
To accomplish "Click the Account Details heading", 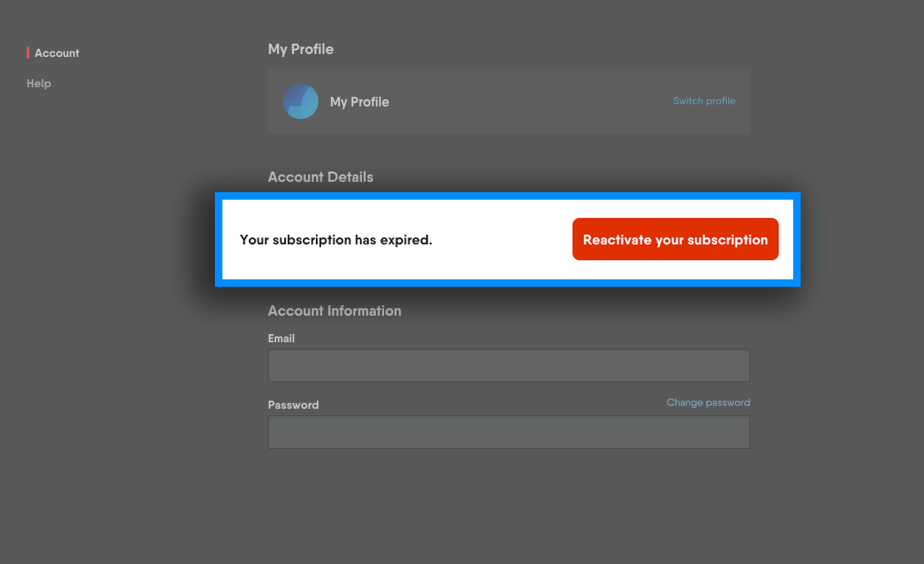I will pyautogui.click(x=321, y=177).
